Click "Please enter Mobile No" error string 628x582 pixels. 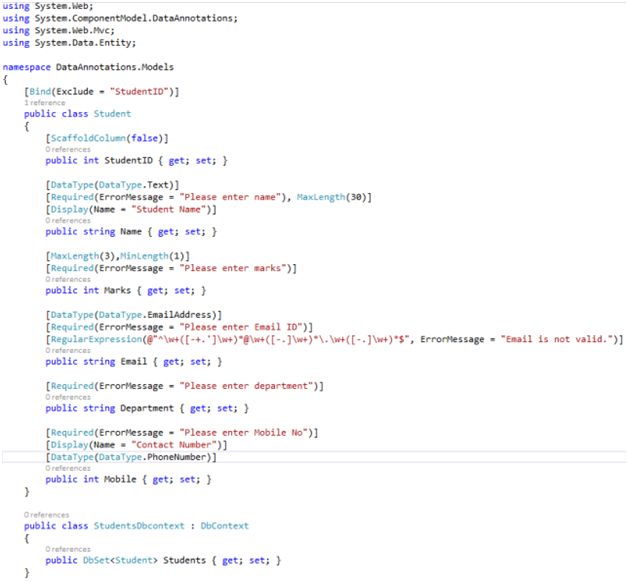pos(243,433)
